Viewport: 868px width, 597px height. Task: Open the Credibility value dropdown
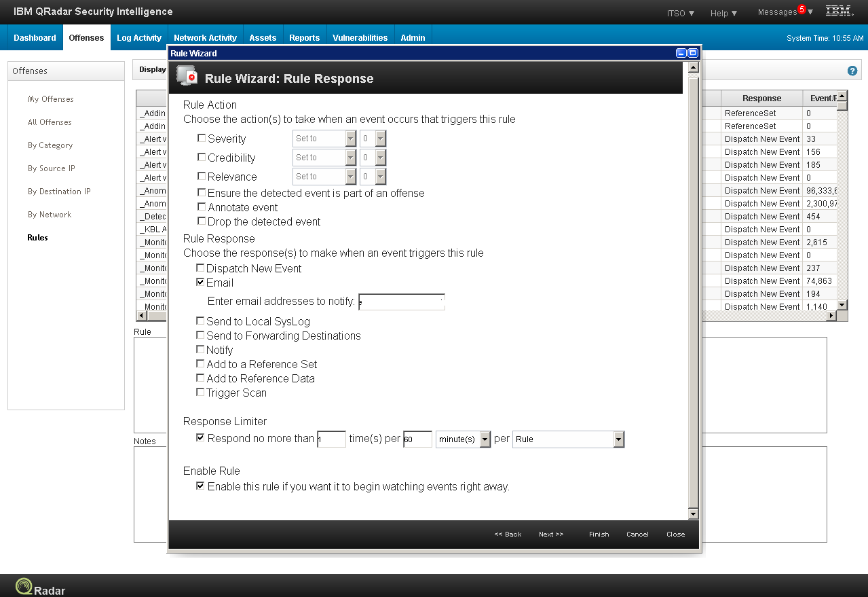coord(373,158)
